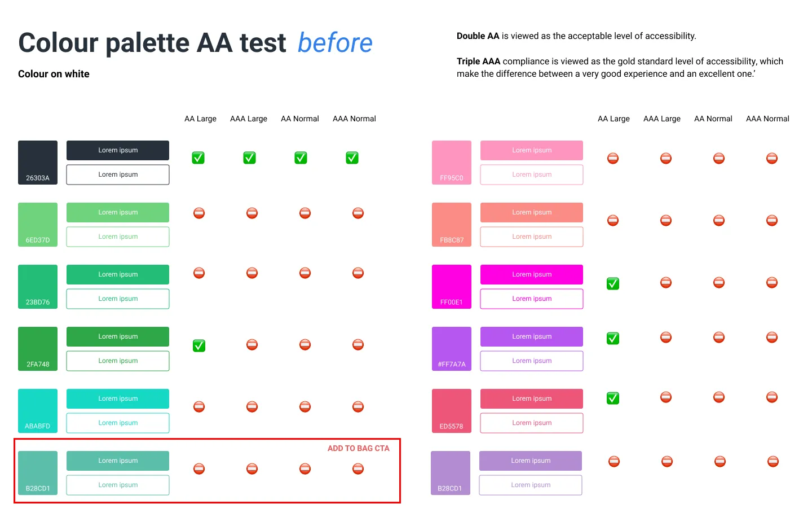Click the AA Normal red fail icon for ABABFD
This screenshot has width=812, height=508.
(x=305, y=406)
